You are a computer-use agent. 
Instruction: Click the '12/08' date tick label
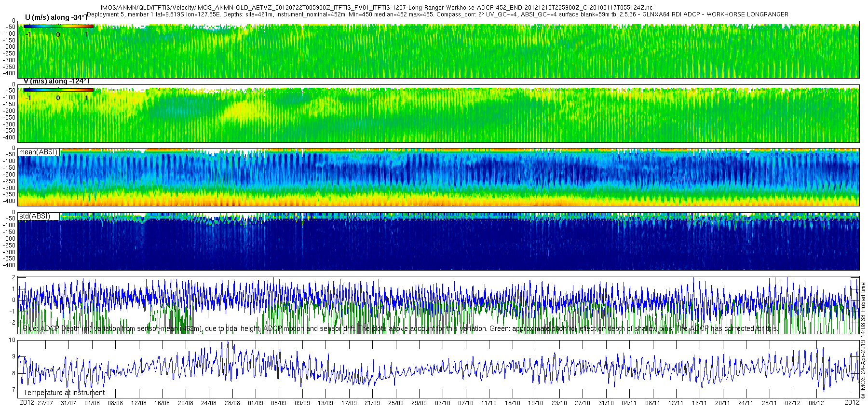tap(139, 403)
